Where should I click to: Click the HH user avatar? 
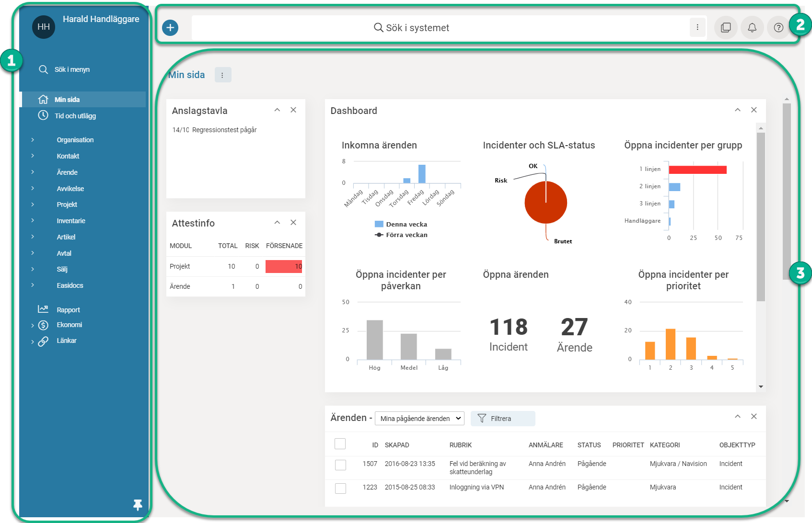tap(44, 27)
